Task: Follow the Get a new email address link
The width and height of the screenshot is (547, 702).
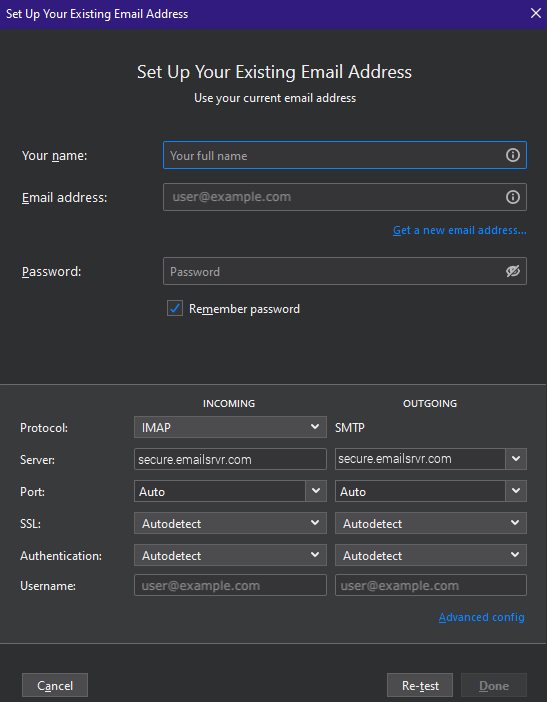Action: (x=459, y=230)
